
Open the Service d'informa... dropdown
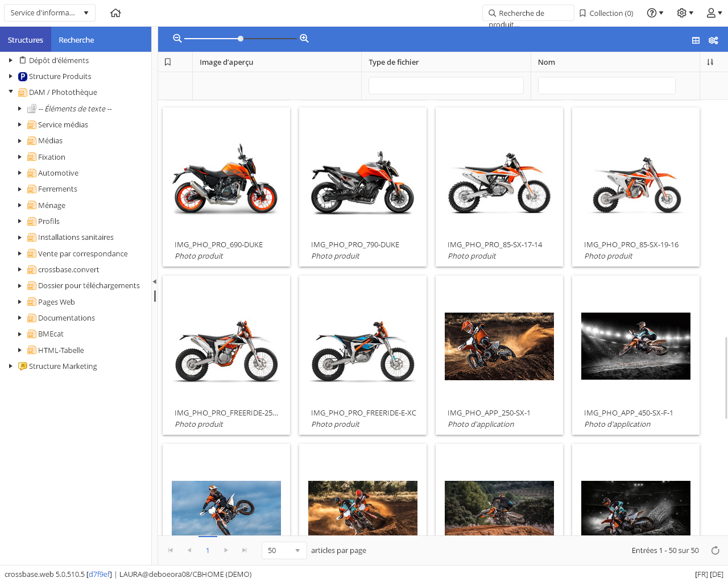tap(49, 13)
